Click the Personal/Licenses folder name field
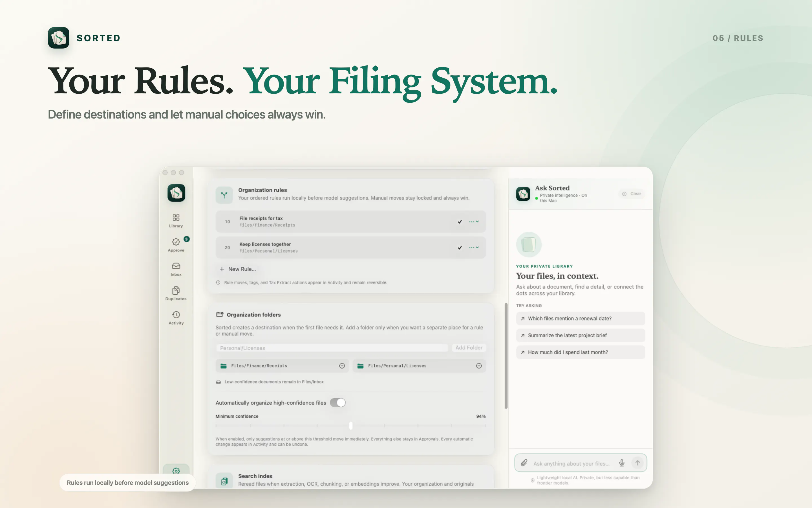The height and width of the screenshot is (508, 812). pyautogui.click(x=332, y=348)
